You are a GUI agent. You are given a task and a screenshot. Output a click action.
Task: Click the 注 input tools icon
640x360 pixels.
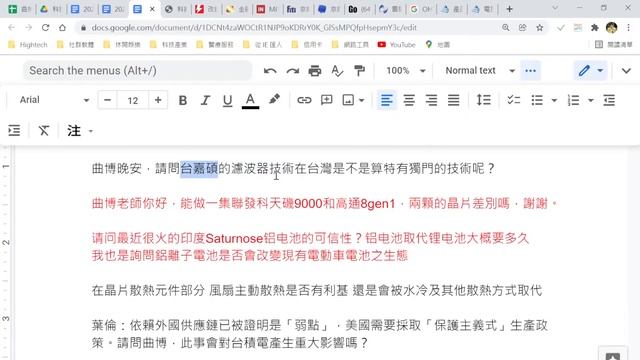[74, 131]
